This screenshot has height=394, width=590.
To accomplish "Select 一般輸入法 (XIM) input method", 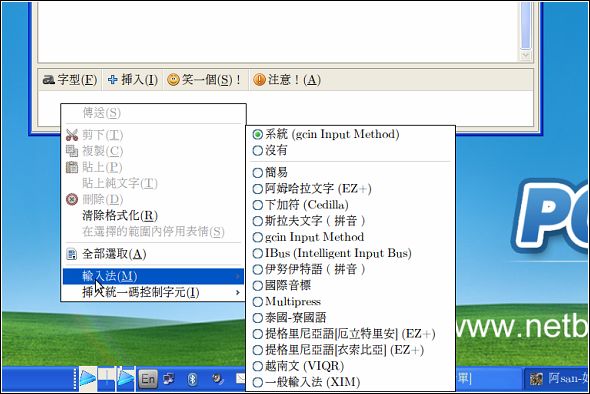I will pos(350,382).
